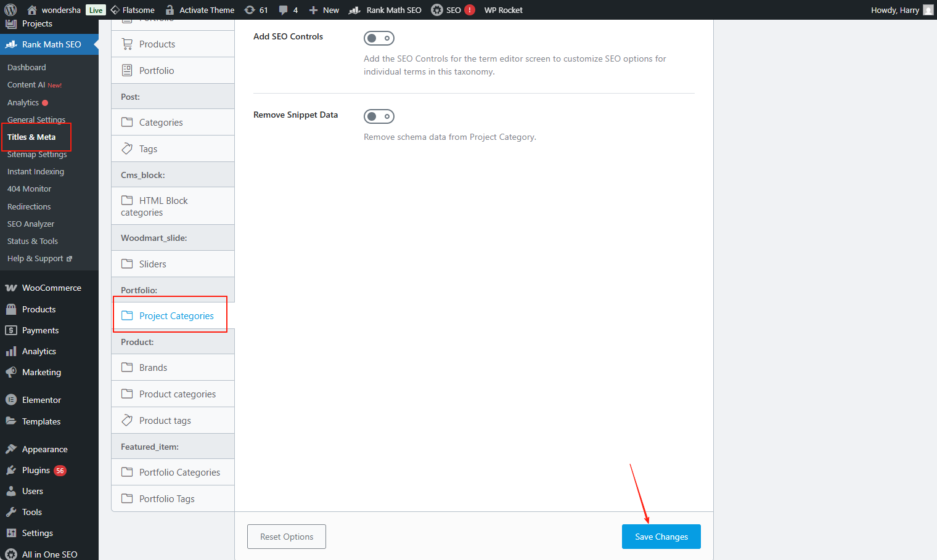Open the Products tab
Screen dimensions: 937x560
pyautogui.click(x=173, y=44)
